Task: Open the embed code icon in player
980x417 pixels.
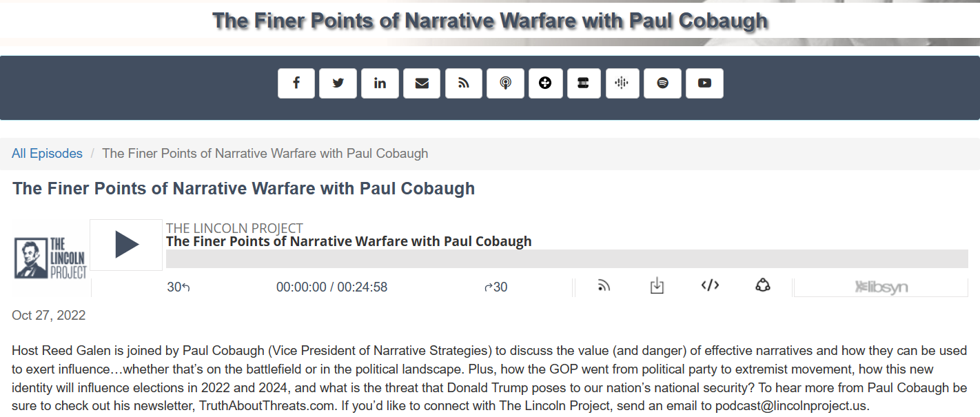Action: coord(710,285)
